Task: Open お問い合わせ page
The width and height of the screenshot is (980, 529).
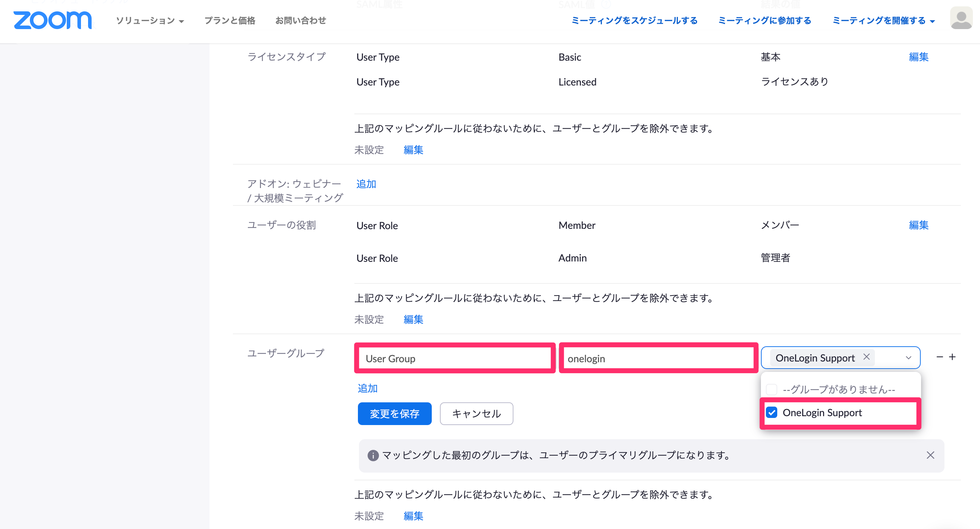Action: click(x=300, y=21)
